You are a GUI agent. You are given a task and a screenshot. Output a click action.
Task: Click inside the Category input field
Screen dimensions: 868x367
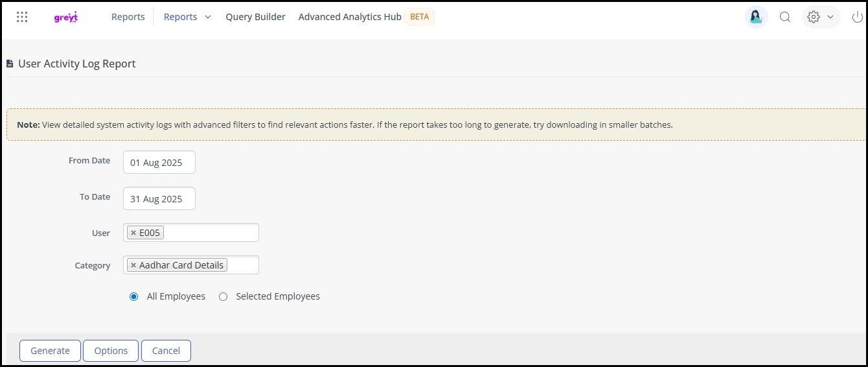(243, 265)
